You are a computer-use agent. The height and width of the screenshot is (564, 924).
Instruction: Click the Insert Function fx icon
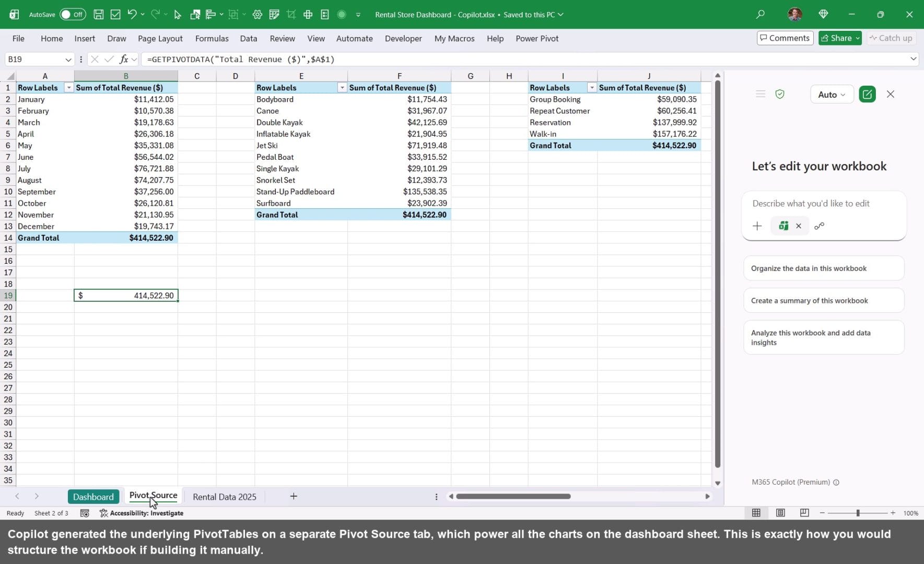pos(124,59)
